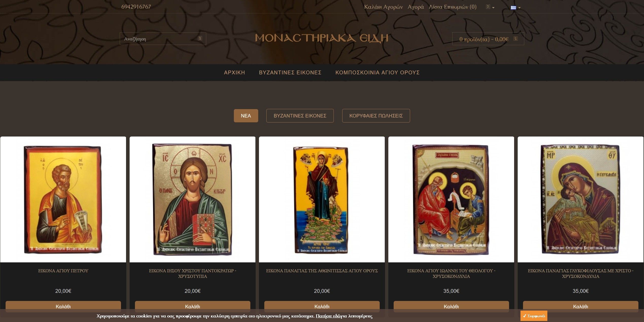Add Christ Pantocrator icon to cart via Καλάθι
The width and height of the screenshot is (644, 322).
193,307
